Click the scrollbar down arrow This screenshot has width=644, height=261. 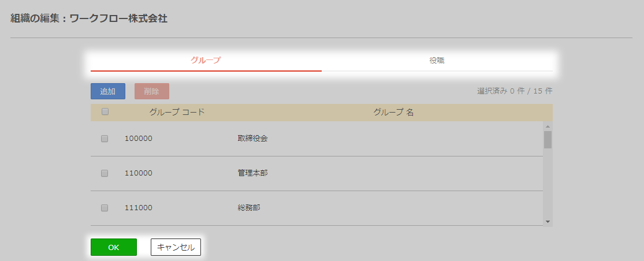pos(548,221)
